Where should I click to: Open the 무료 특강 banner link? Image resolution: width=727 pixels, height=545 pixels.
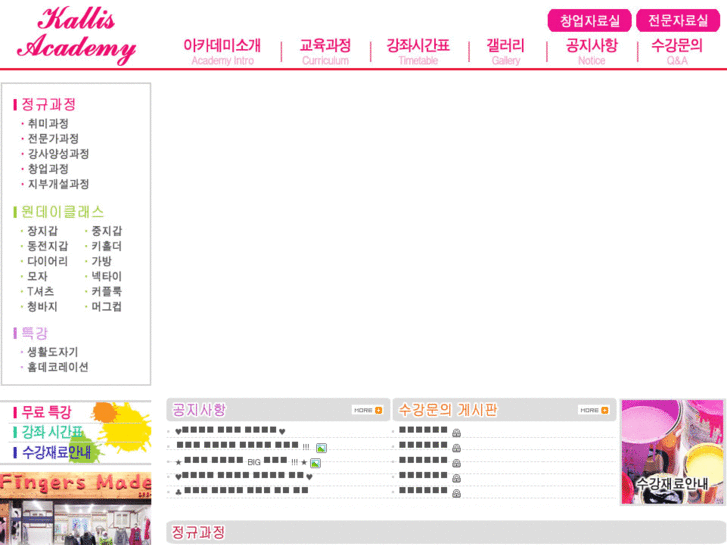coord(46,412)
